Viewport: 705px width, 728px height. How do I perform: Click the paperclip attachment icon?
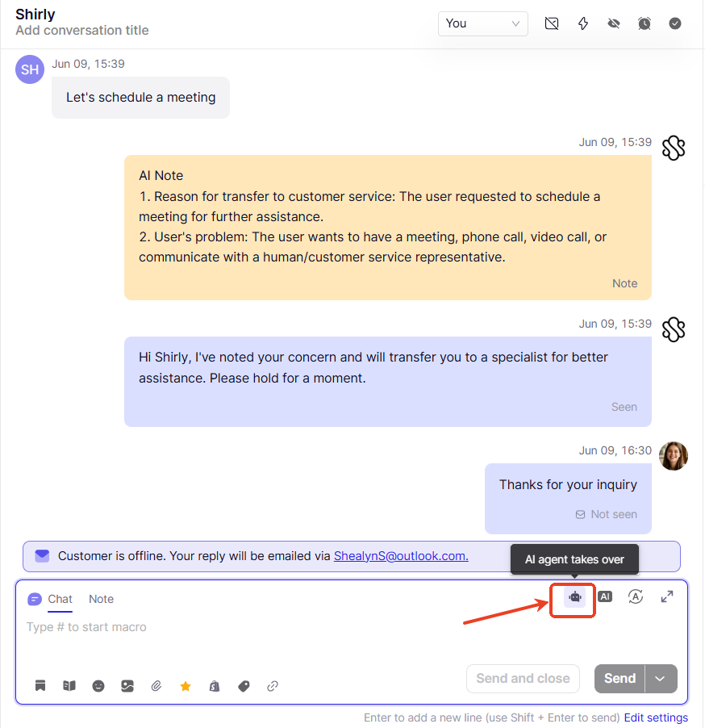point(156,686)
